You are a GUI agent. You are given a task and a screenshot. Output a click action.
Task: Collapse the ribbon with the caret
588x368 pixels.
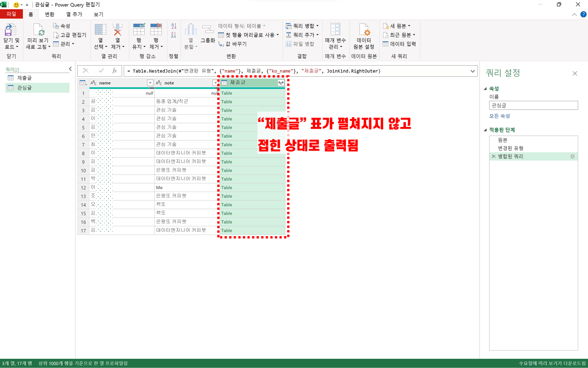click(x=574, y=14)
